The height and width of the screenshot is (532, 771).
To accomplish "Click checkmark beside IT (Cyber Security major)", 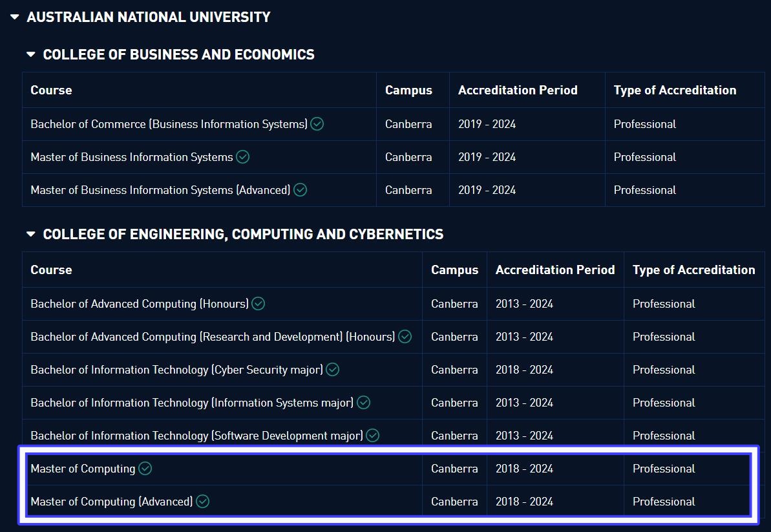I will (x=333, y=370).
